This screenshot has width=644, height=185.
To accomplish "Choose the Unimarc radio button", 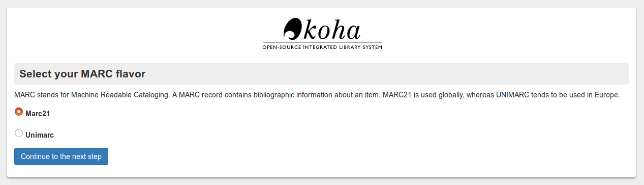I will point(19,133).
